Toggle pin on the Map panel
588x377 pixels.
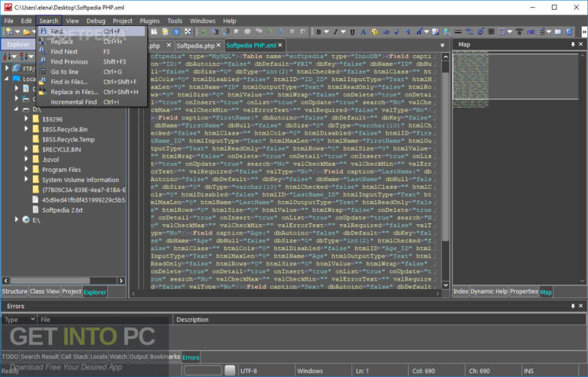pyautogui.click(x=573, y=44)
